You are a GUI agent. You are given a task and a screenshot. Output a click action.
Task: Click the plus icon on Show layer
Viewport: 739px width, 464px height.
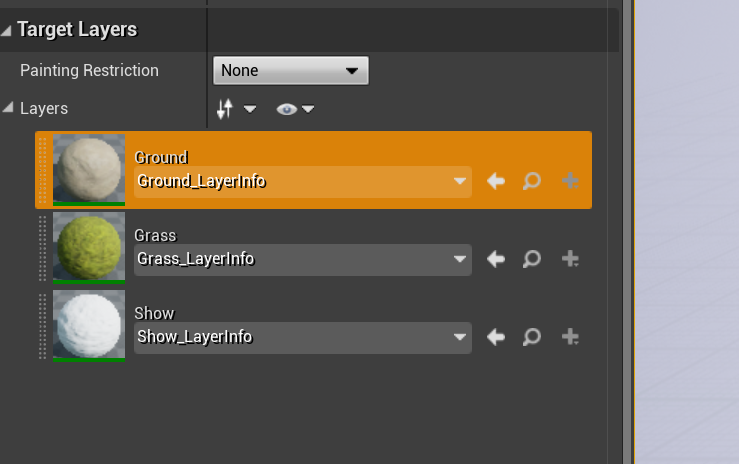(x=571, y=337)
